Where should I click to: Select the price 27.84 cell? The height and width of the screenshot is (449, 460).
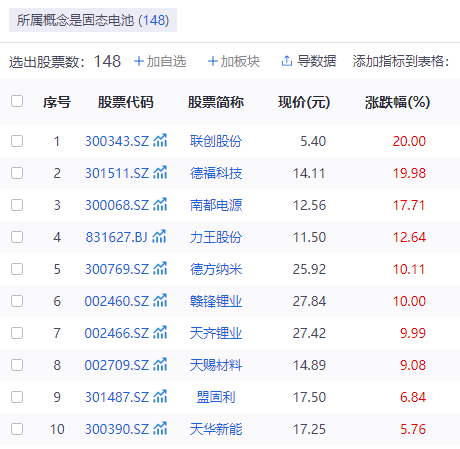click(x=309, y=301)
